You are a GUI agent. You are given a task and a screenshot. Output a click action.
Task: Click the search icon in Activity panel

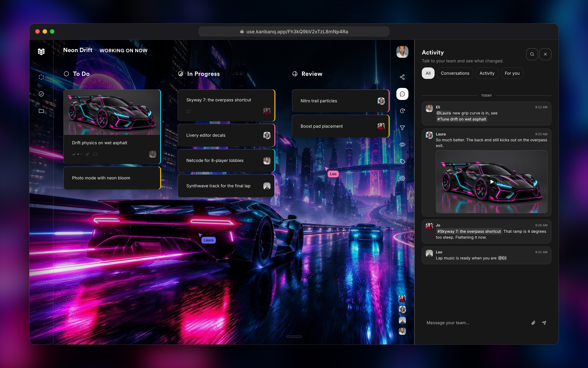point(532,54)
